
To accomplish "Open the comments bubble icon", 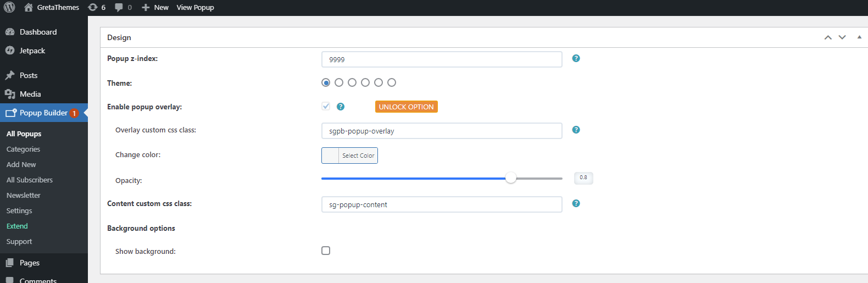I will (119, 7).
